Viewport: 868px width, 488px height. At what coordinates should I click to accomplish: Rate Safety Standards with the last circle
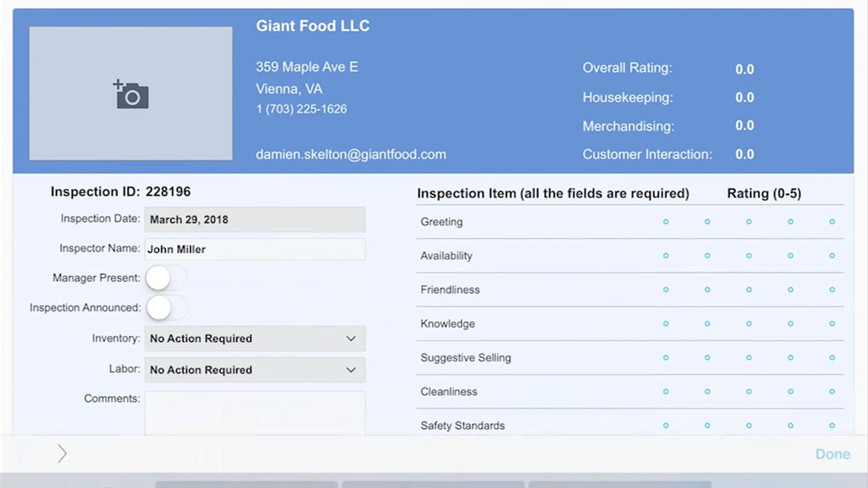point(832,427)
